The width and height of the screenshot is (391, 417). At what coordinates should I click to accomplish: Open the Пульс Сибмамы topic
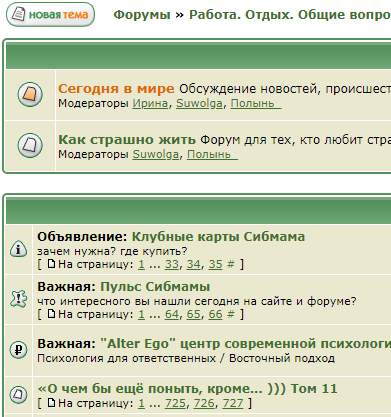155,286
